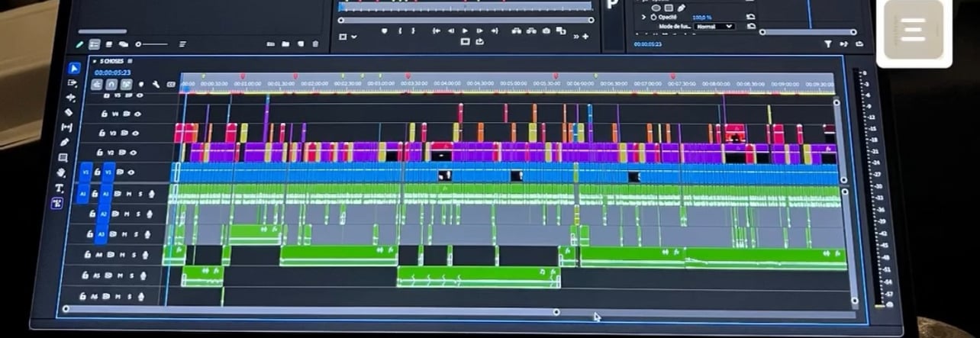Toggle Opacité animation stopwatch
980x338 pixels.
coord(653,17)
